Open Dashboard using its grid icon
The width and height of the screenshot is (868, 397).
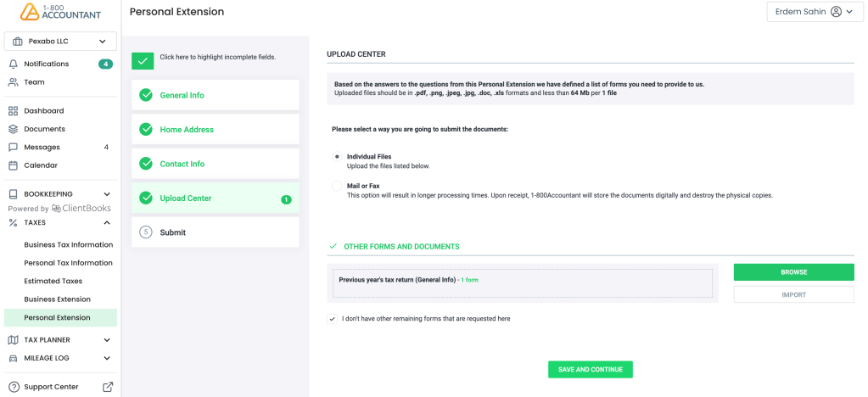point(14,111)
